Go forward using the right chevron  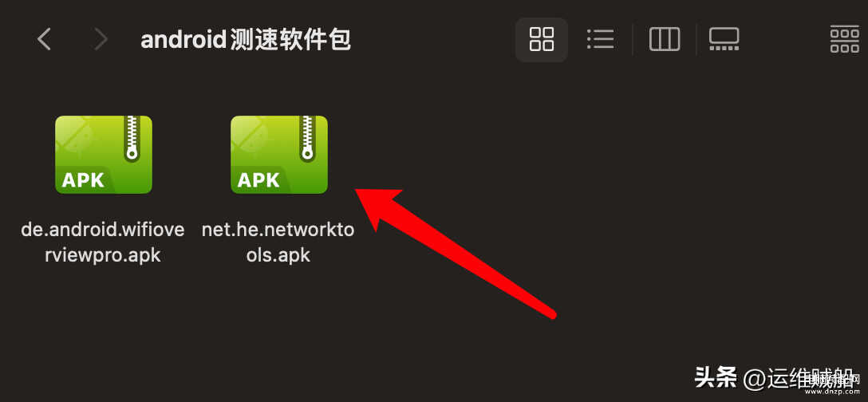tap(101, 39)
